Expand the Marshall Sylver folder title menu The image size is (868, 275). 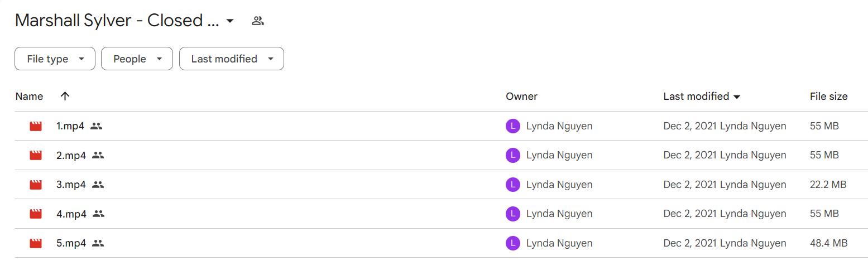[x=230, y=21]
